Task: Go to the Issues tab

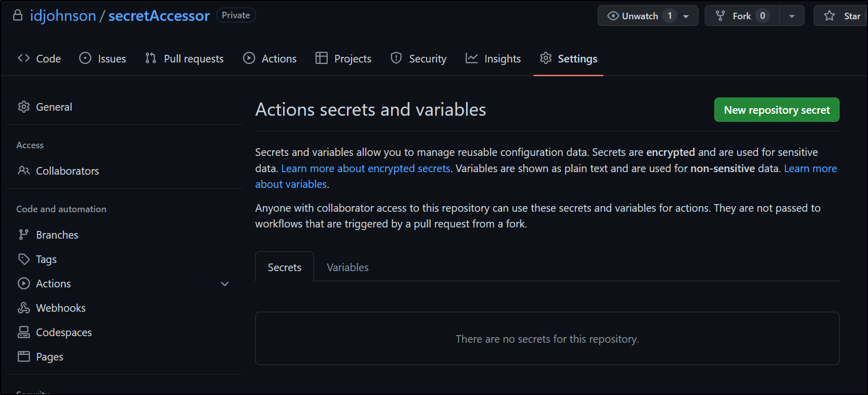Action: click(102, 58)
